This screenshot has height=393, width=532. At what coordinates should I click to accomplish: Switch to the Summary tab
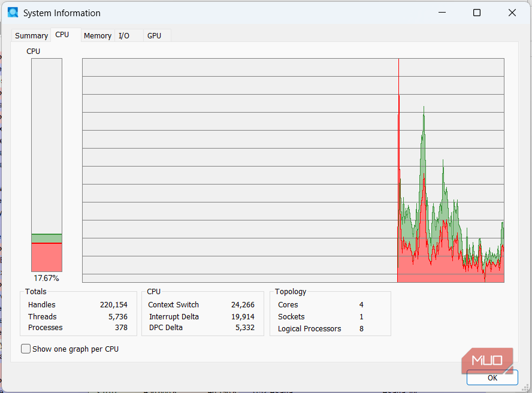[x=31, y=35]
